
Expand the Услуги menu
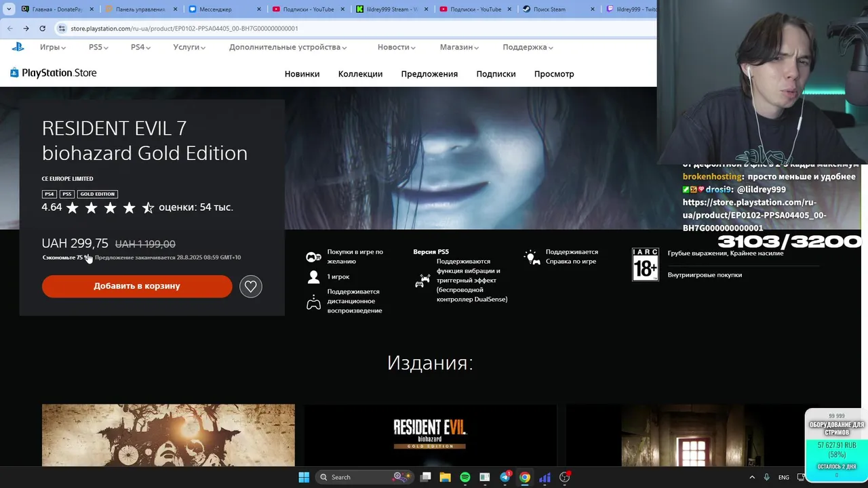pyautogui.click(x=189, y=47)
